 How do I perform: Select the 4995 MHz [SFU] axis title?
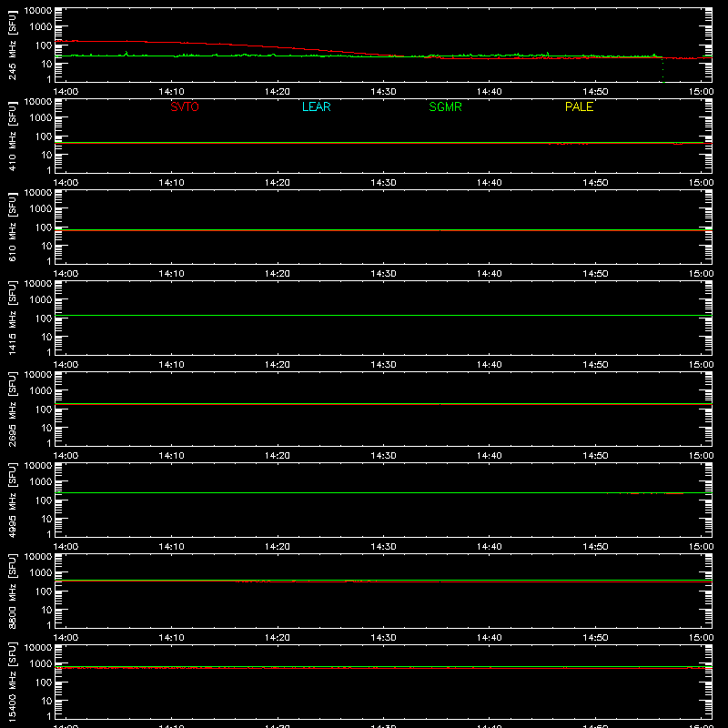pos(12,500)
